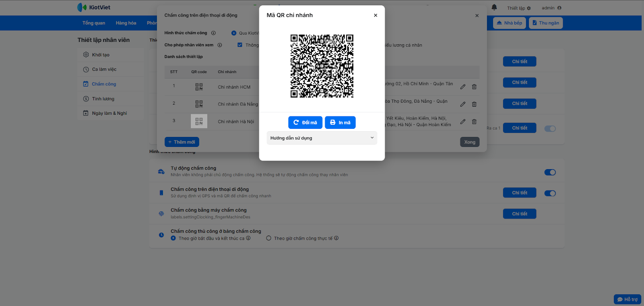Viewport: 644px width, 306px height.
Task: Open Chi tiết for Chấm công trên điện thoại di động
Action: (520, 193)
